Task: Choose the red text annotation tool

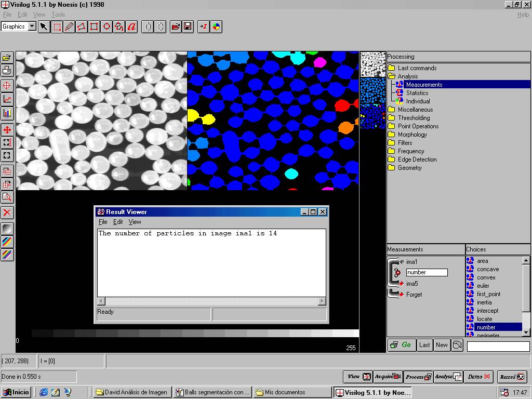Action: click(132, 26)
